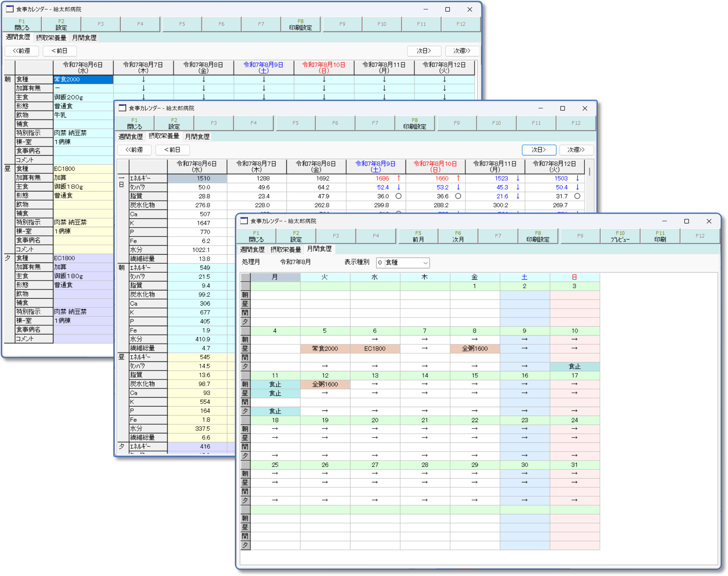Click 全粥1600 cell on August 8

click(x=474, y=348)
